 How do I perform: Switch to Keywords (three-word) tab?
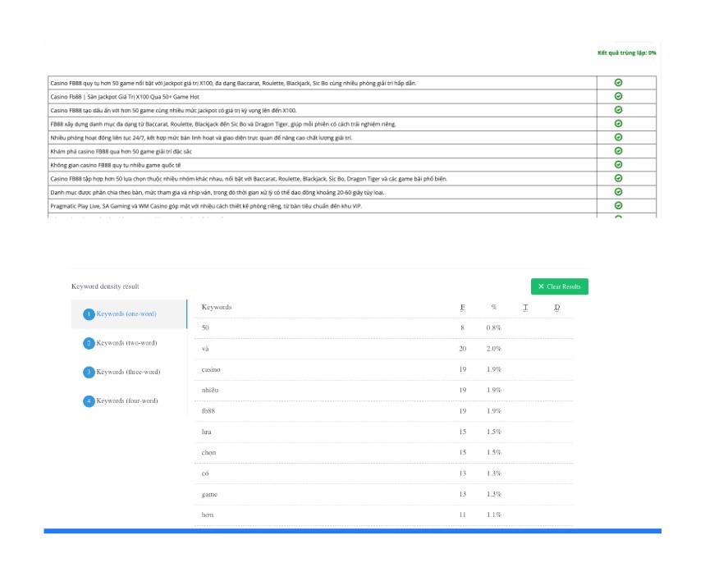pos(129,373)
